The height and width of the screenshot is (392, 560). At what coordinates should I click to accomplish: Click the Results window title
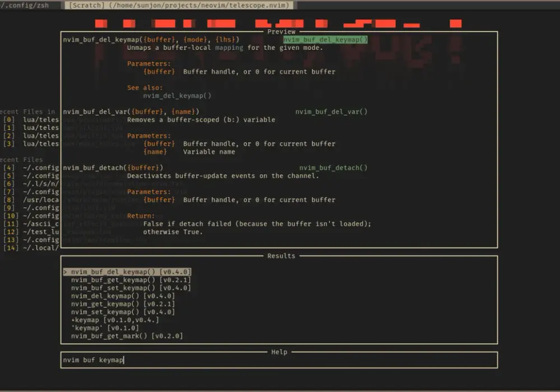click(282, 256)
